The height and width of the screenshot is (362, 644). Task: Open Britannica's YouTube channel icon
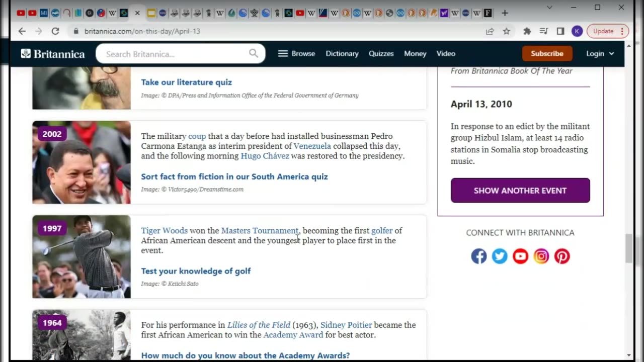tap(520, 256)
